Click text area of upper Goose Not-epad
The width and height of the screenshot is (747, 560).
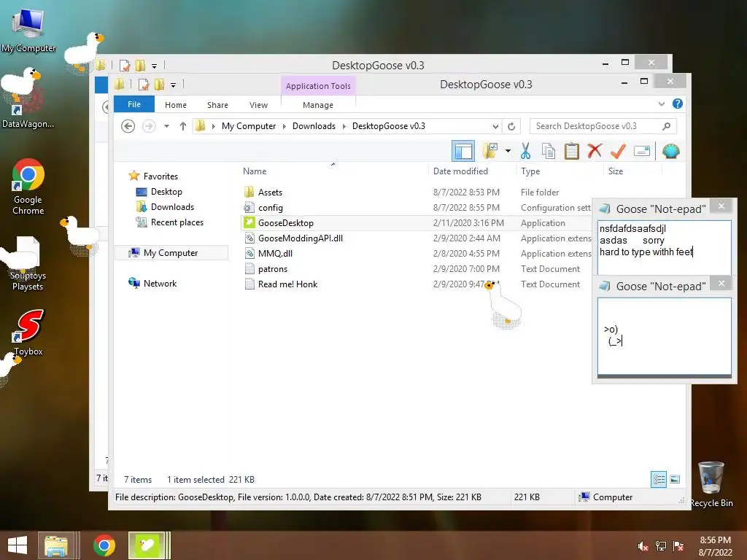tap(664, 247)
